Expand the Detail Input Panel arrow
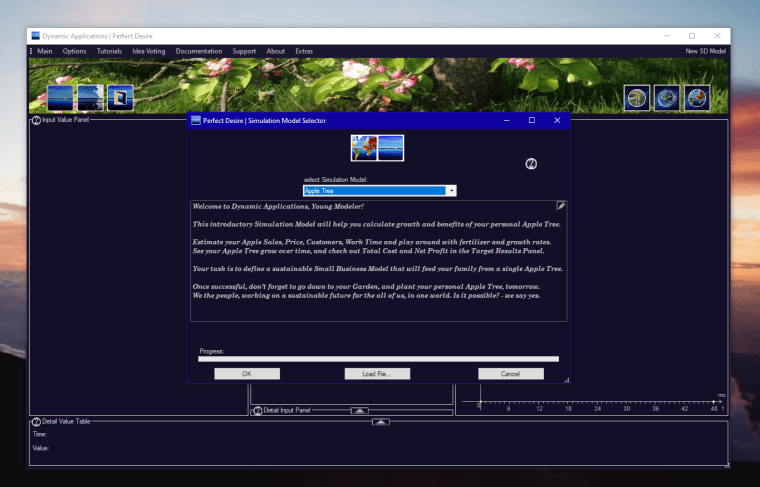Viewport: 760px width, 487px height. 360,410
